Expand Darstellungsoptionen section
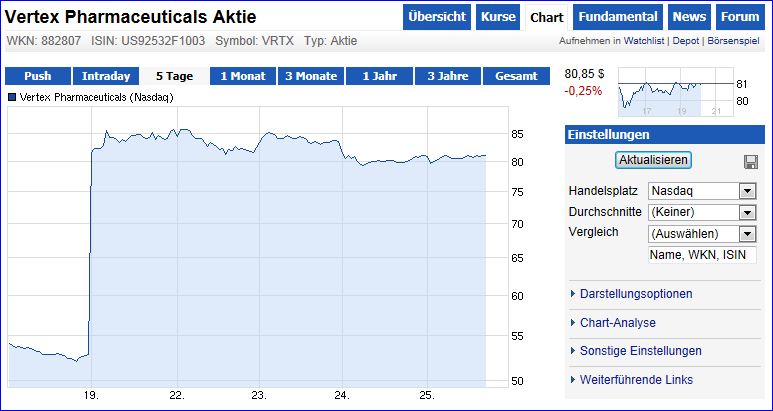The height and width of the screenshot is (411, 773). [636, 294]
